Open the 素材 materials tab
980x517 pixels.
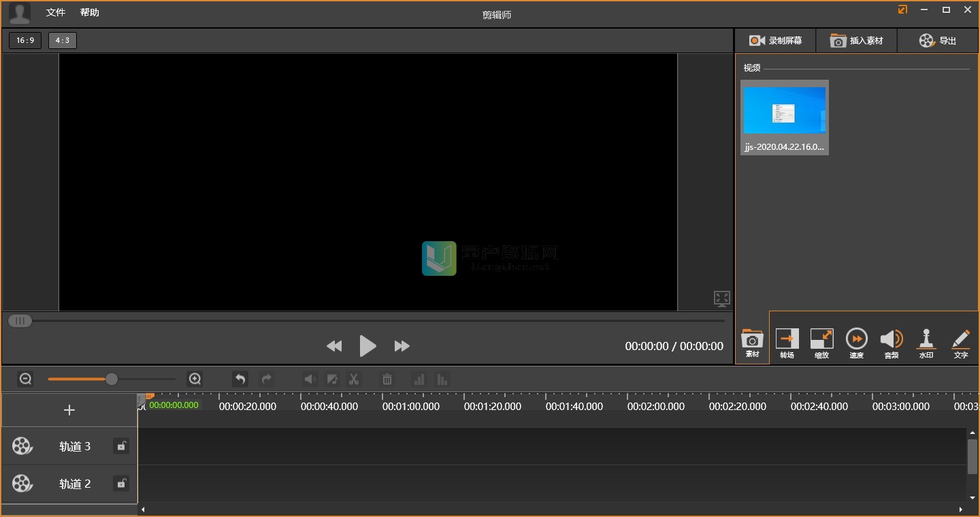(752, 343)
